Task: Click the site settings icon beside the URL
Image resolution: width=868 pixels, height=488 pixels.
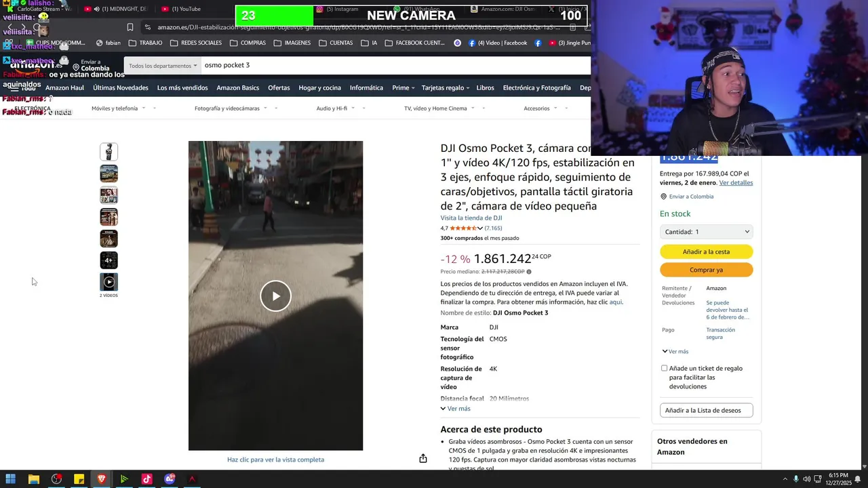Action: pyautogui.click(x=148, y=27)
